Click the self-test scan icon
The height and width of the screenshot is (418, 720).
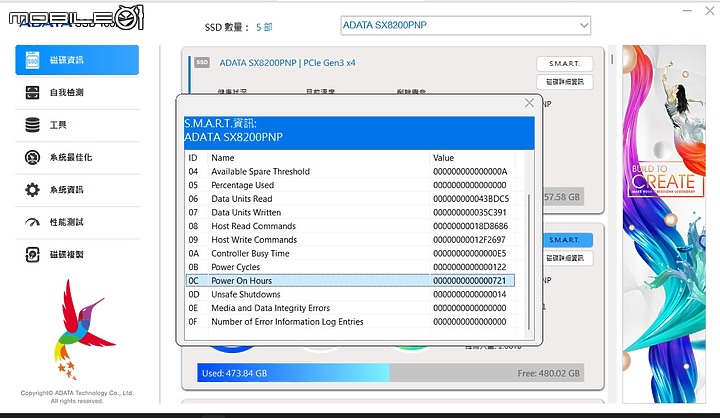click(x=32, y=92)
